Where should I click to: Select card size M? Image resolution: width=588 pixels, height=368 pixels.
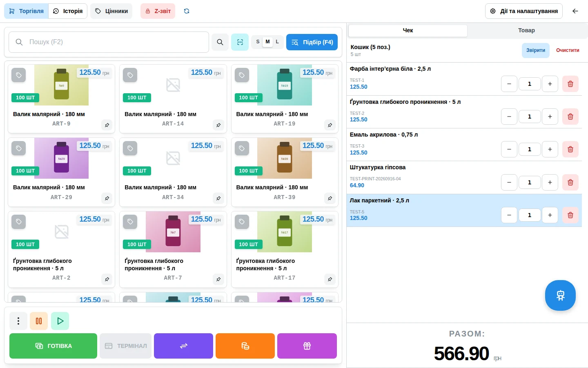click(267, 42)
